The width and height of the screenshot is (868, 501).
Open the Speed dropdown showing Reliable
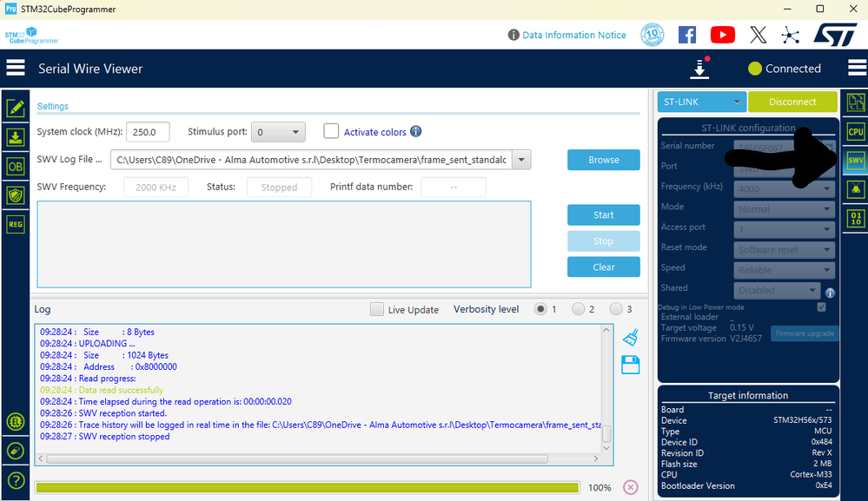(784, 270)
